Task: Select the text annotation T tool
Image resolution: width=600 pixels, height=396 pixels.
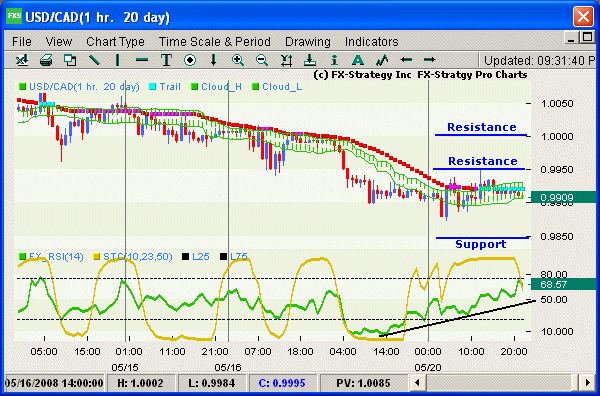Action: click(166, 60)
